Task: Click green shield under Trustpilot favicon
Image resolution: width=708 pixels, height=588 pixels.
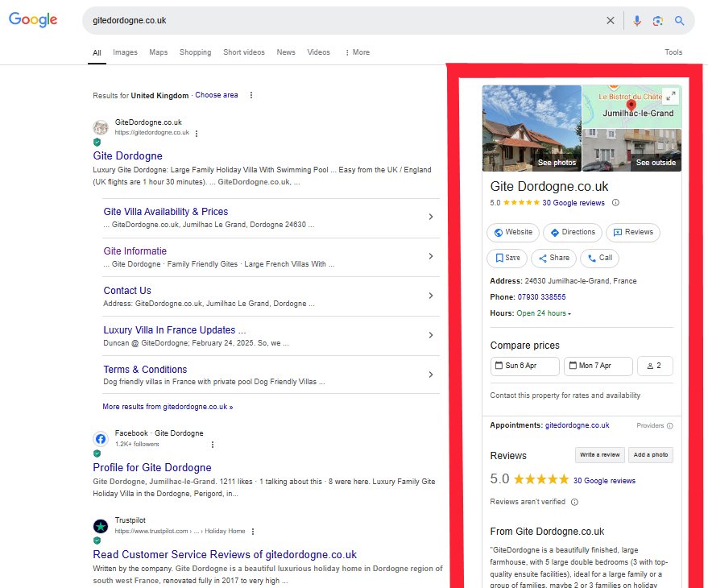Action: [97, 540]
